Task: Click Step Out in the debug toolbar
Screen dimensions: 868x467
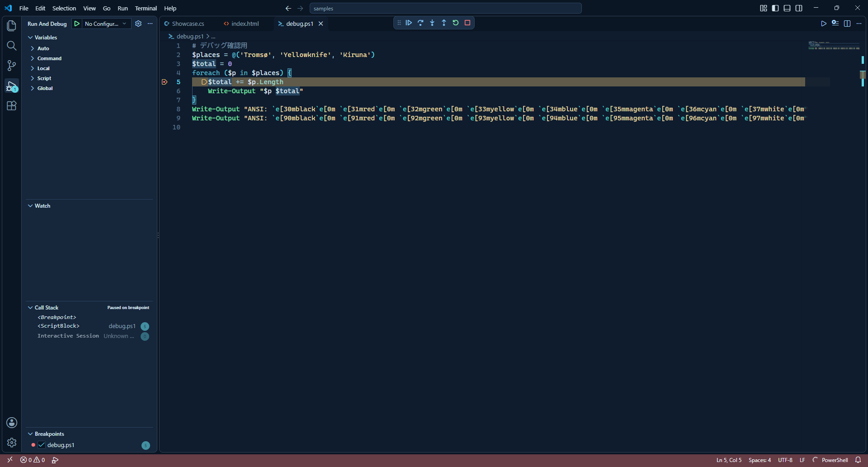Action: tap(444, 23)
